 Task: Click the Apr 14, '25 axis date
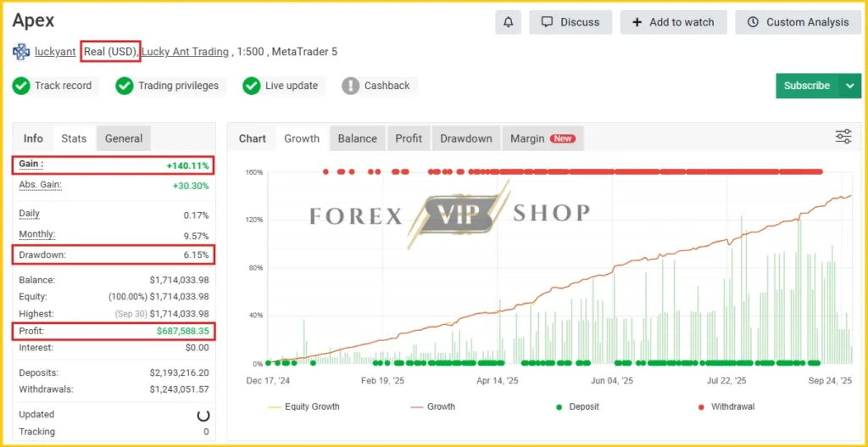(497, 381)
